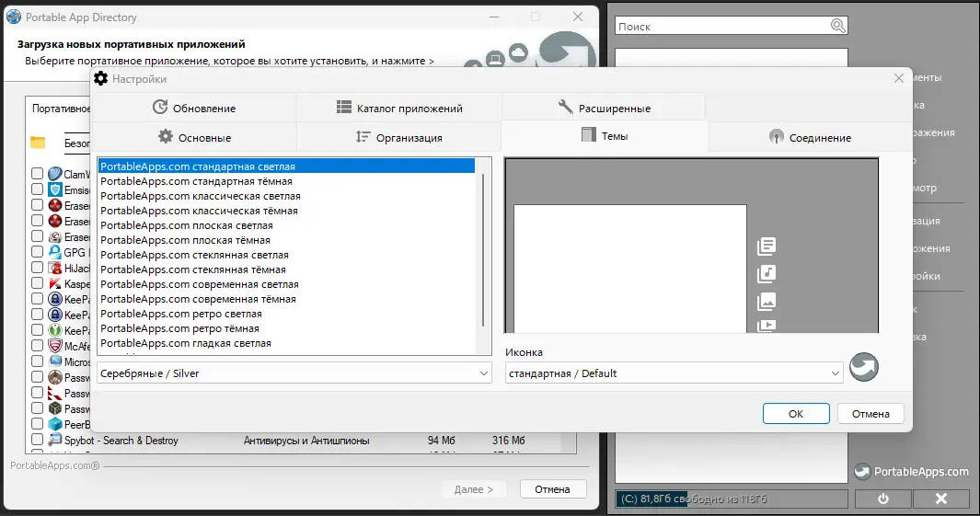Select theme стандартная светлая
This screenshot has height=516, width=980.
pyautogui.click(x=286, y=166)
